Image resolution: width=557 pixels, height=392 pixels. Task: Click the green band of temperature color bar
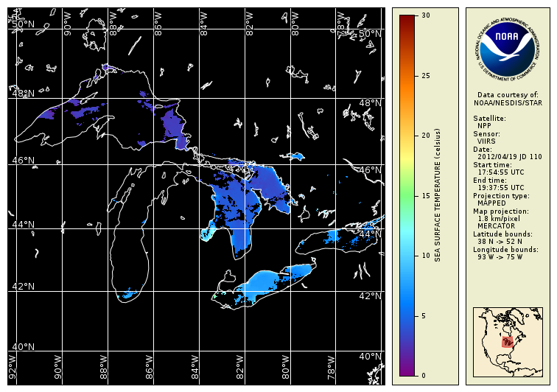[x=407, y=195]
